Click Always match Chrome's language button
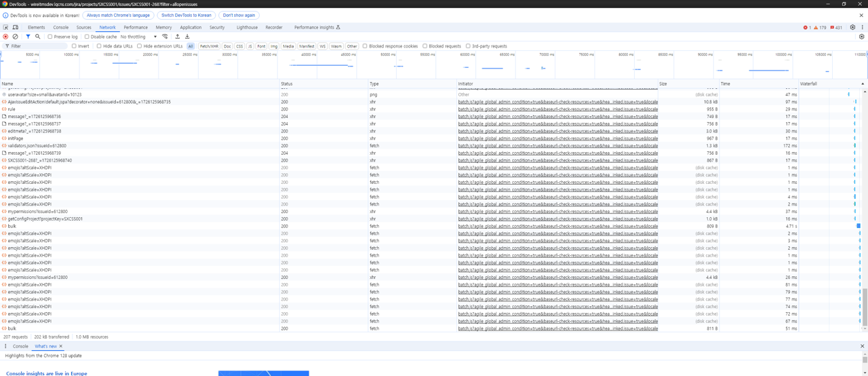Viewport: 868px width, 376px height. pos(119,15)
